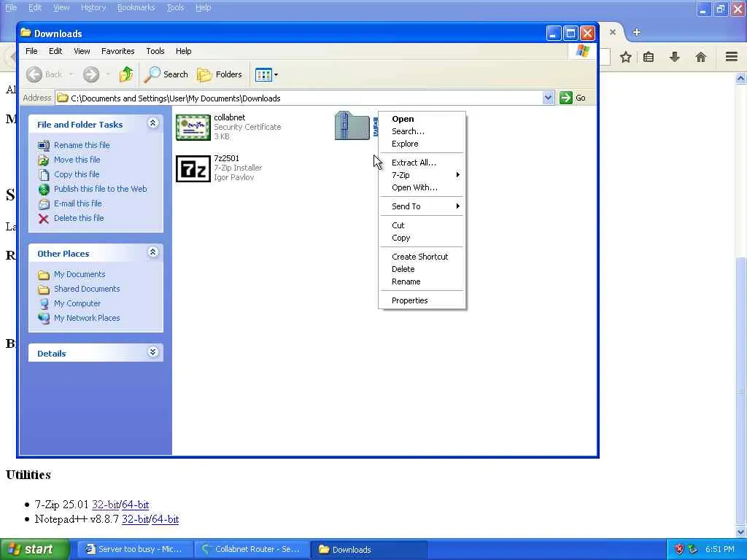Choose Copy in context menu
Image resolution: width=747 pixels, height=560 pixels.
[422, 238]
